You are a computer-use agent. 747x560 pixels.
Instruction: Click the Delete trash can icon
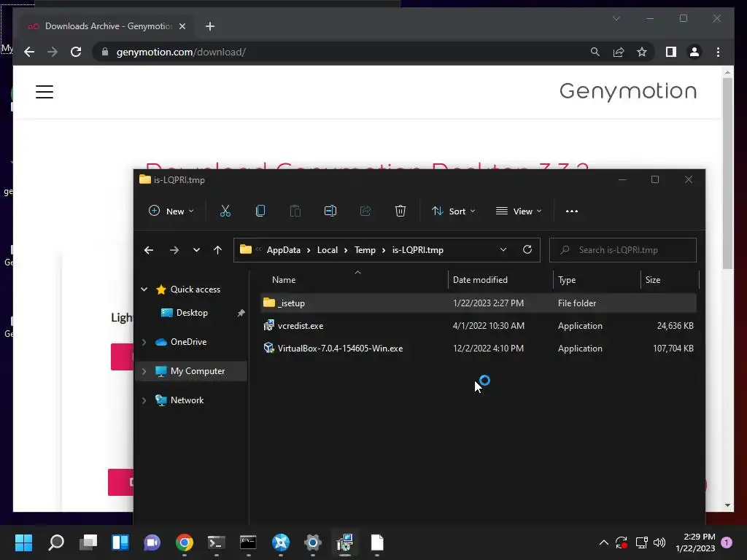coord(400,211)
